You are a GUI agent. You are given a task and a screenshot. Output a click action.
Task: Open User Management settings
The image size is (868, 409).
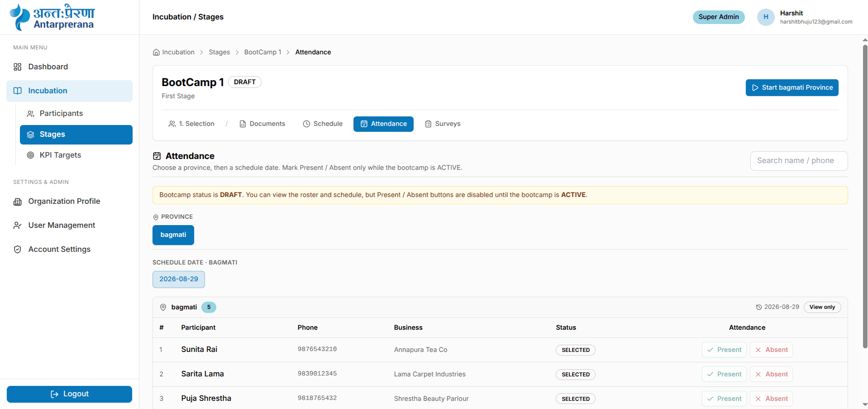(69, 226)
